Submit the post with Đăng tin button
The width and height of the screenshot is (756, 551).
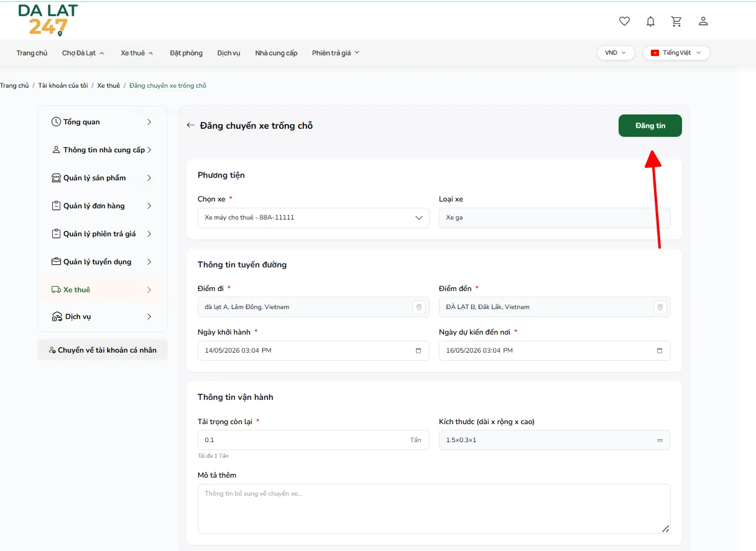650,126
